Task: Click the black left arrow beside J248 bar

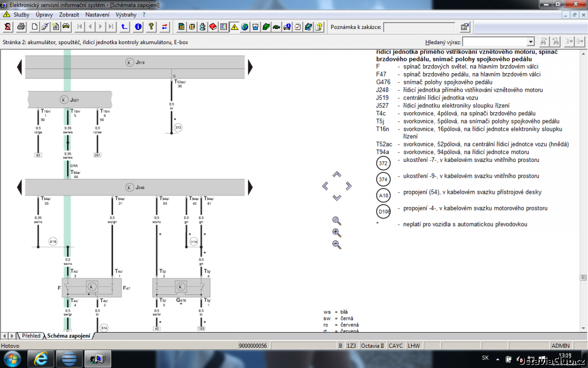Action: [20, 187]
